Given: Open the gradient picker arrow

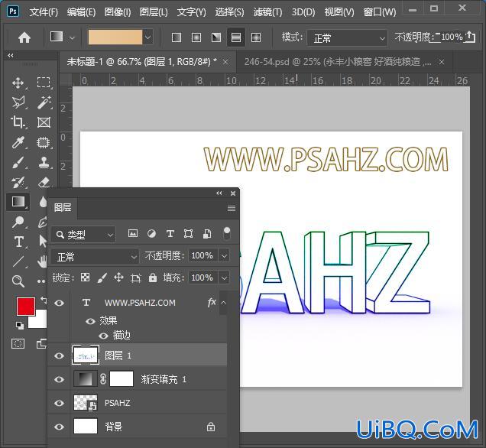Looking at the screenshot, I should [147, 37].
